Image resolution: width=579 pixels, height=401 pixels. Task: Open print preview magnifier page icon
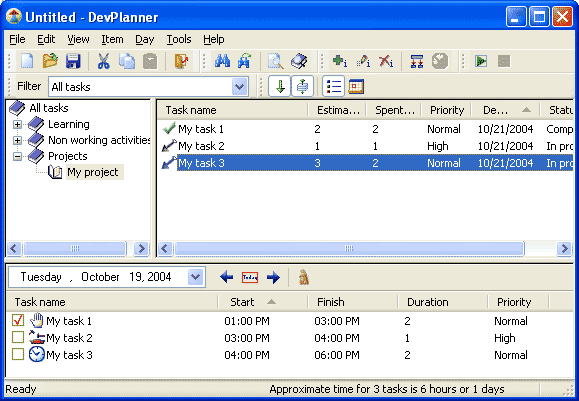coord(275,61)
